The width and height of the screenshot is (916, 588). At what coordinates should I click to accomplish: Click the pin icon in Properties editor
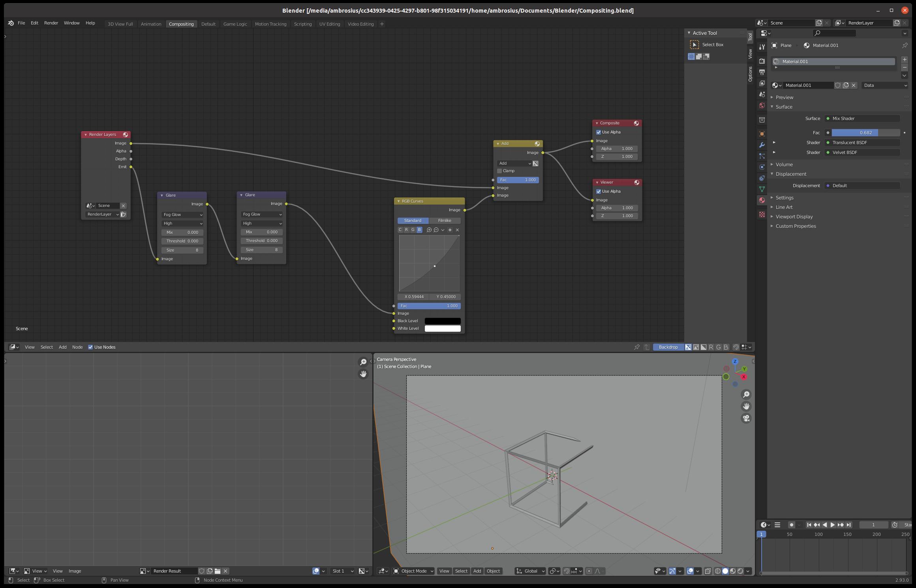pyautogui.click(x=905, y=45)
